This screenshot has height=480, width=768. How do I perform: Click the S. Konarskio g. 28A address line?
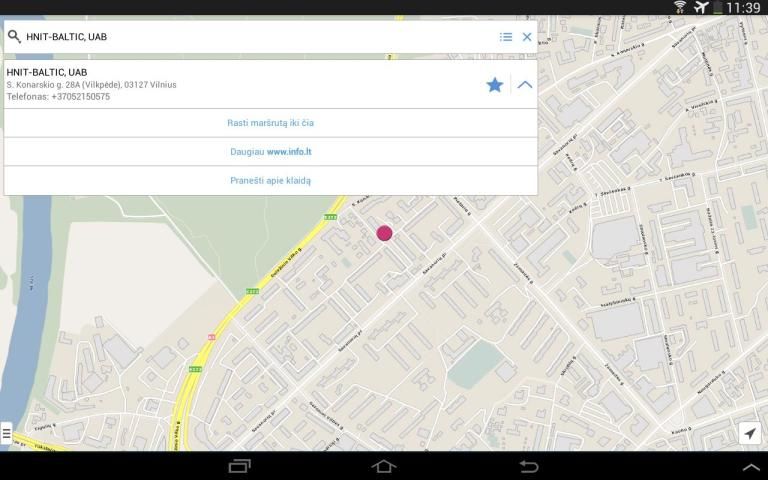[91, 85]
